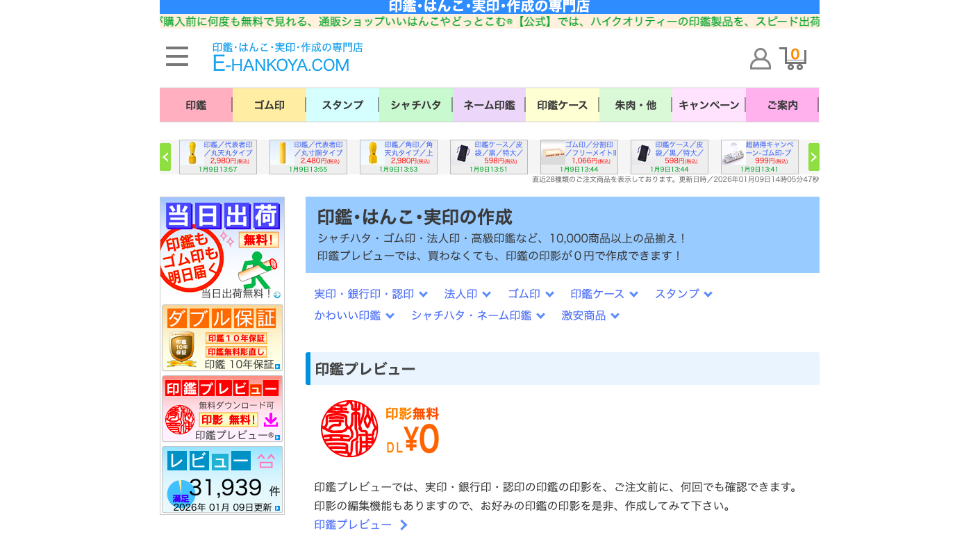
Task: Click the red seal preview image
Action: (349, 429)
